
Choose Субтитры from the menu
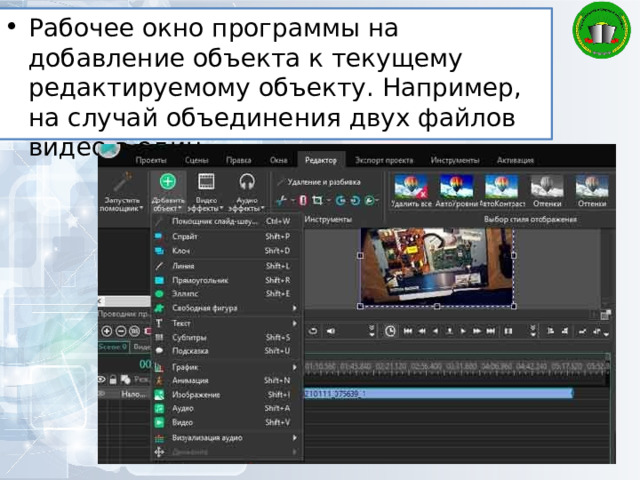[227, 338]
